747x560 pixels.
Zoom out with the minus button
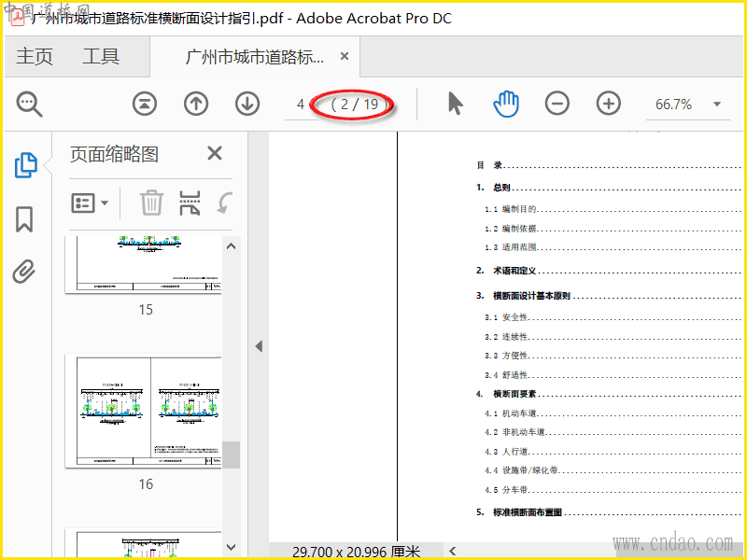(557, 104)
